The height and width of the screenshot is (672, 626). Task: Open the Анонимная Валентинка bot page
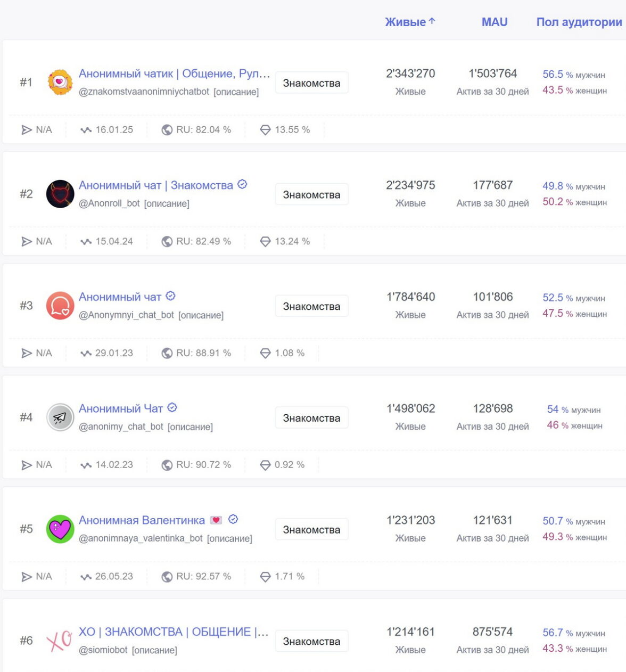(x=142, y=520)
